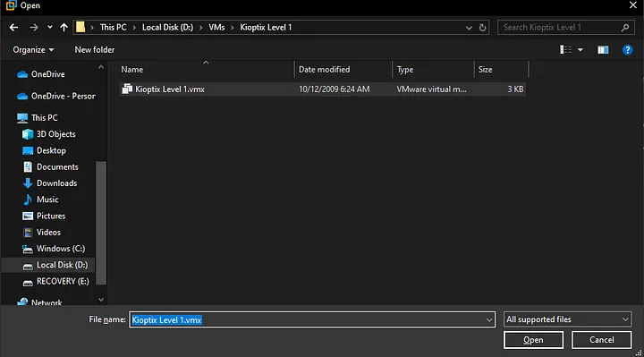The width and height of the screenshot is (644, 357).
Task: Click the search magnifier icon
Action: point(625,28)
